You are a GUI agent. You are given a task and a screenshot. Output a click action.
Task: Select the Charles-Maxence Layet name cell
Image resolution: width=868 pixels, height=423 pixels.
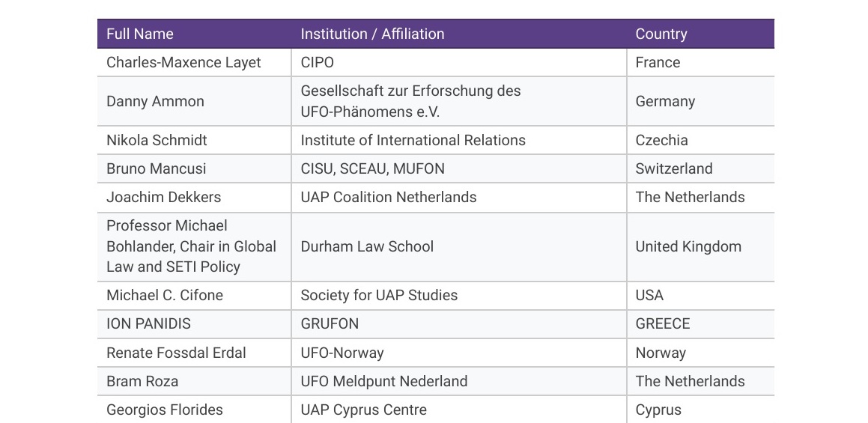183,62
